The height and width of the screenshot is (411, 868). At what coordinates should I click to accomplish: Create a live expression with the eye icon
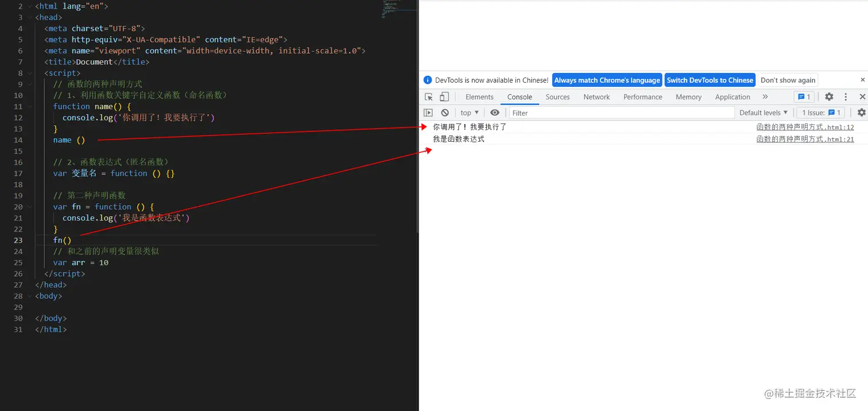[x=495, y=113]
